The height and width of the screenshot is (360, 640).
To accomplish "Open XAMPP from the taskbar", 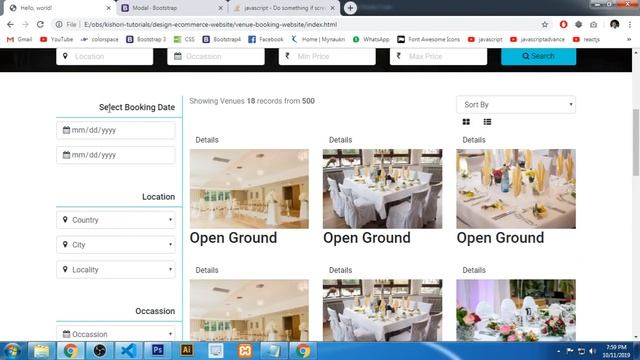I will pyautogui.click(x=245, y=351).
